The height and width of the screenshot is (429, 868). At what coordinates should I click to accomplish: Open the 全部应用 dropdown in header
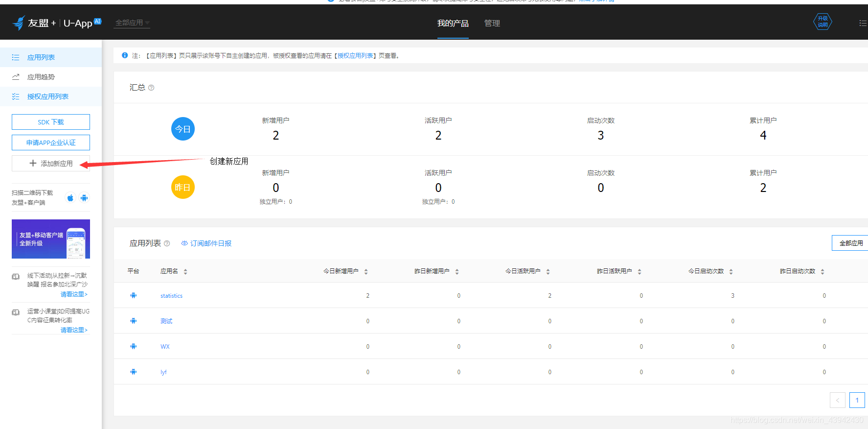click(x=132, y=23)
